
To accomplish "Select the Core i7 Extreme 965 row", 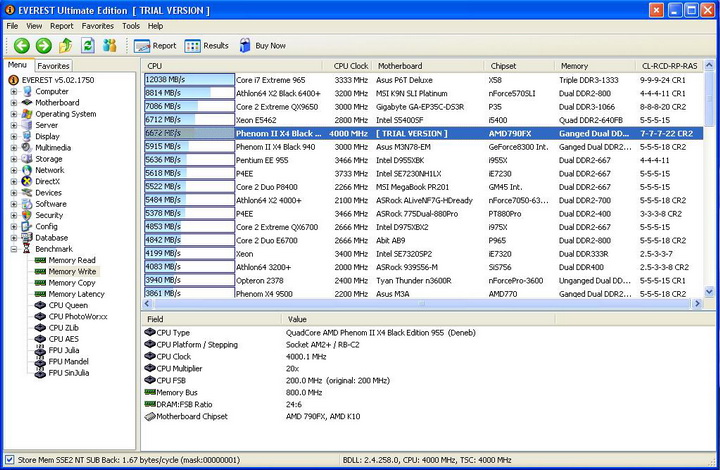I will 422,80.
